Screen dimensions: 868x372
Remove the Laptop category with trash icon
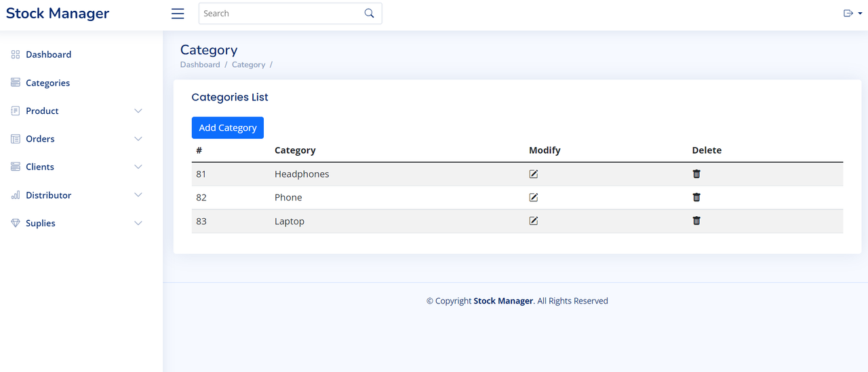click(696, 221)
